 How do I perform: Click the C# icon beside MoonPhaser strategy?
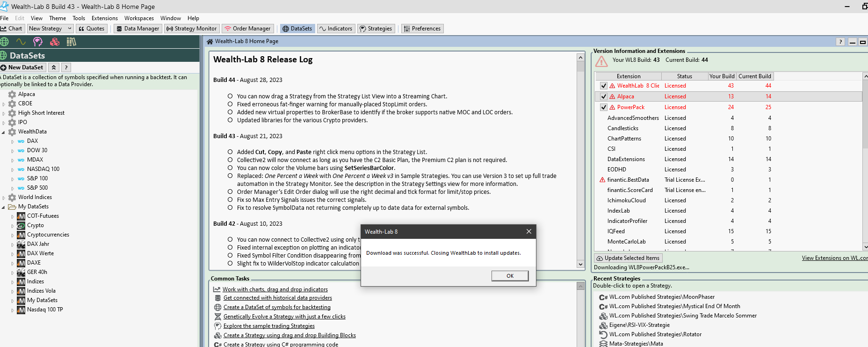[x=603, y=297]
